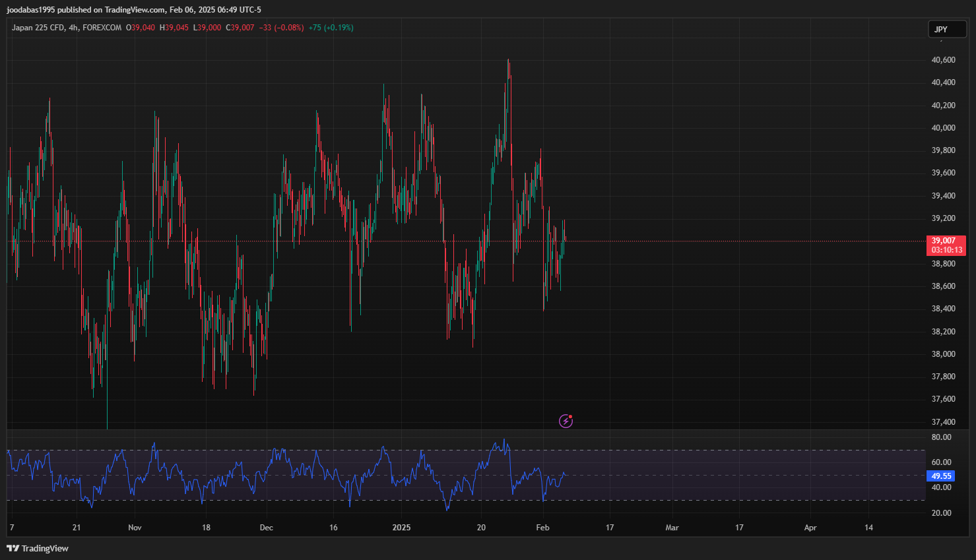Click the 40,600 price scale label
The image size is (976, 560).
pos(943,59)
